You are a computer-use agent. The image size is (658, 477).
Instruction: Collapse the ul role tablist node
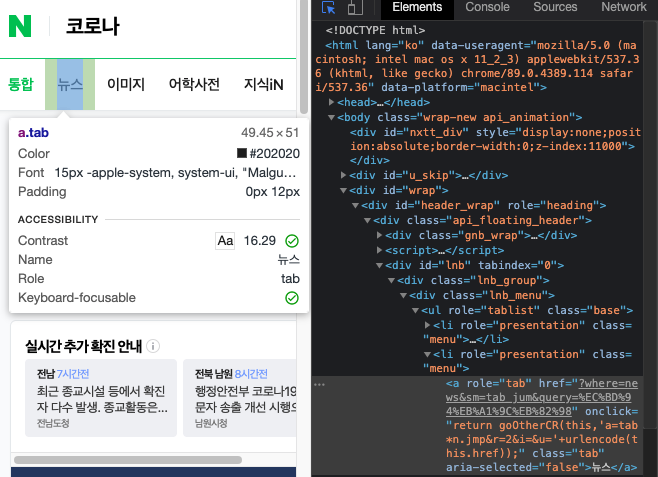pyautogui.click(x=415, y=311)
